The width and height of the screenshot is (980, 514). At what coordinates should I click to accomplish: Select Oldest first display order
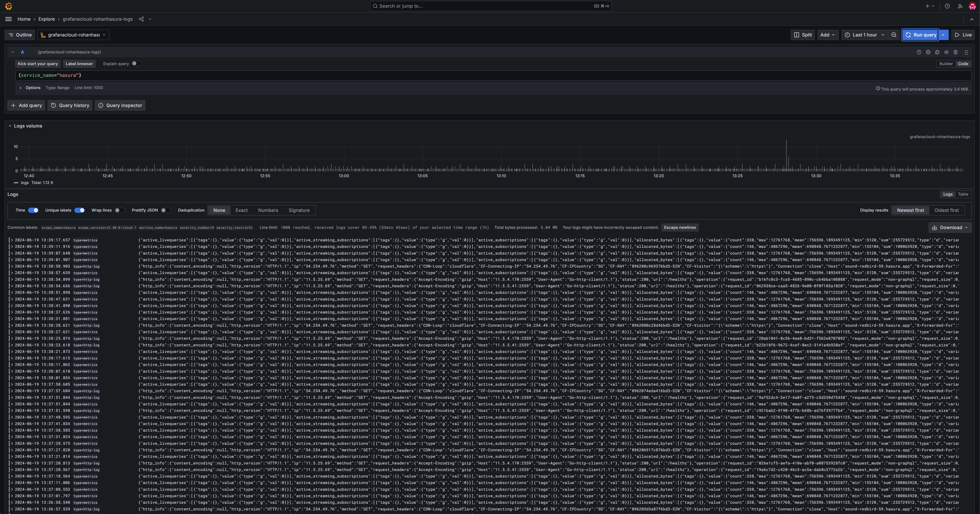point(947,210)
